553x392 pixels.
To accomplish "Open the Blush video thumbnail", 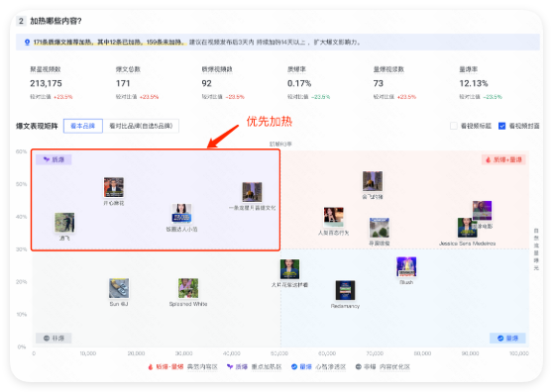I will (x=406, y=266).
